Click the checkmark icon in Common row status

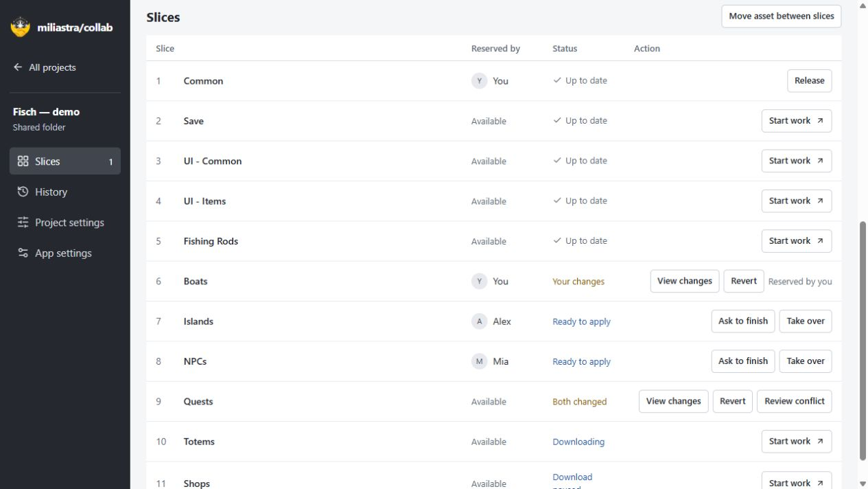(557, 80)
